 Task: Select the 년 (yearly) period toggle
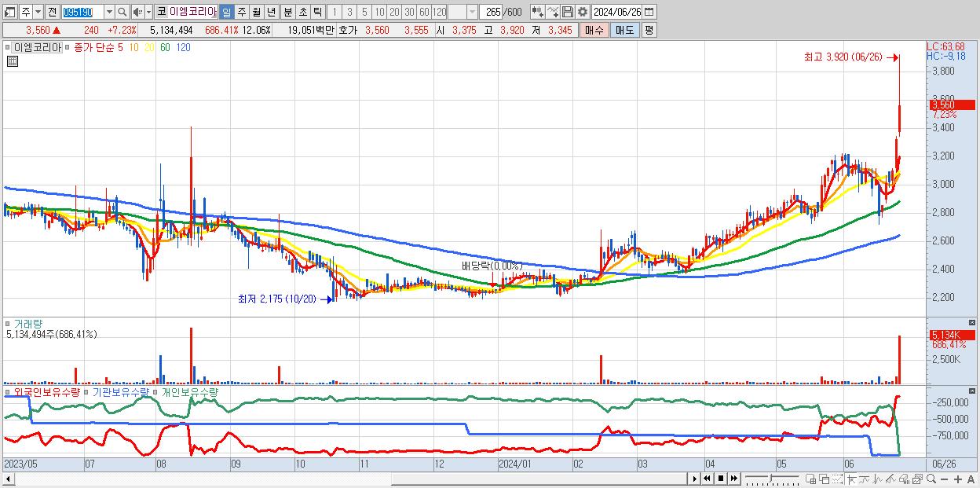(271, 12)
